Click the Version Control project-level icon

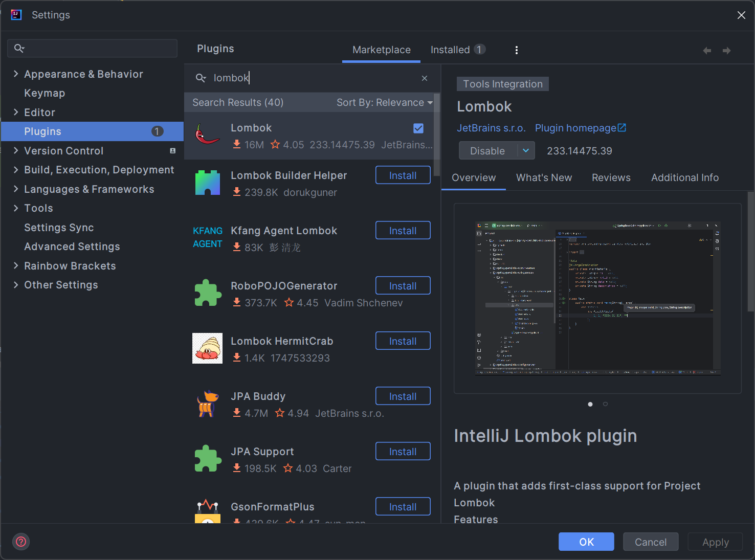click(173, 151)
